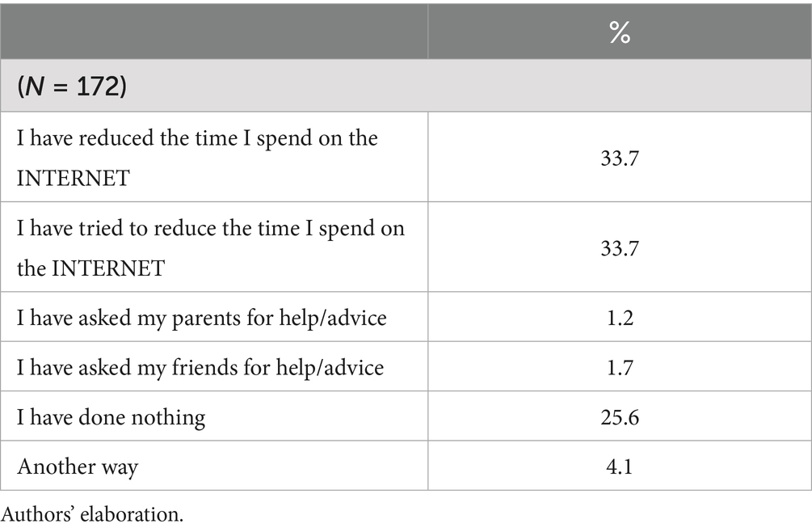Select 'asked my parents for help/advice' text
812x532 pixels.
tap(234, 318)
